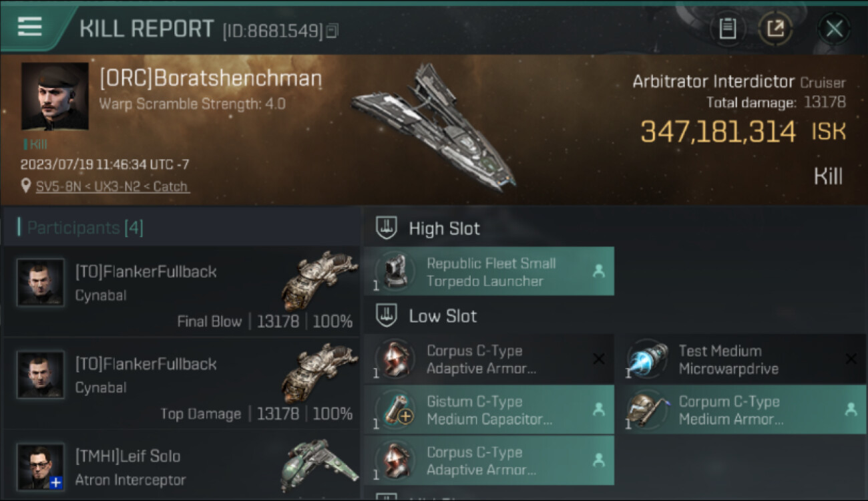Open Leif Solo's portrait
The image size is (868, 501).
(41, 466)
